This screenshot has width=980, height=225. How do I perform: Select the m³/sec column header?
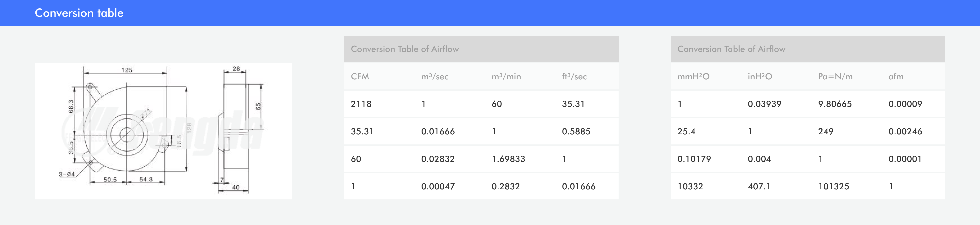click(x=434, y=76)
